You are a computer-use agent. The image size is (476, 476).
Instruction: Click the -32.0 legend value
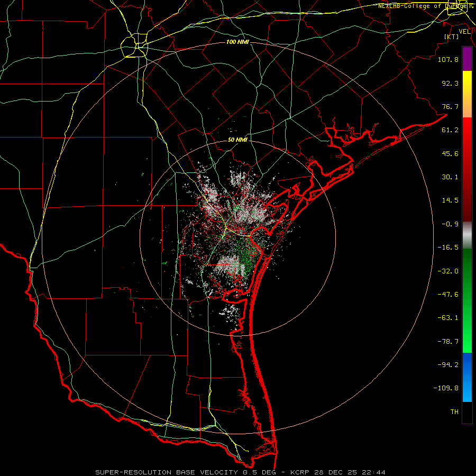(x=448, y=271)
